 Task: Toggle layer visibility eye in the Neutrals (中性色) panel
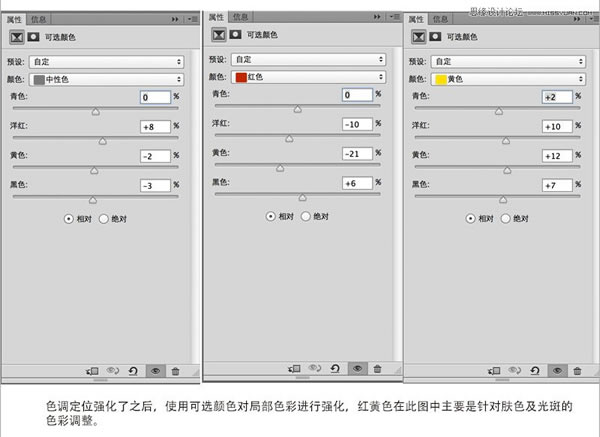click(155, 371)
